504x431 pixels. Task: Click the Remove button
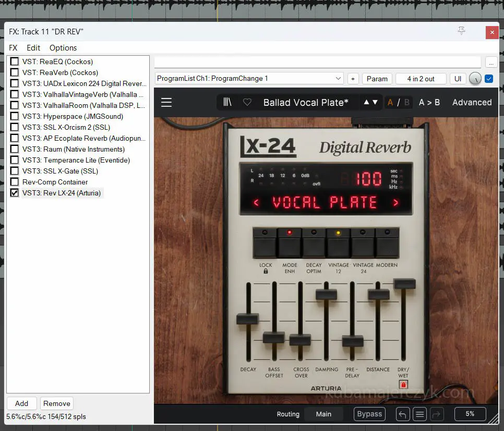[x=57, y=403]
